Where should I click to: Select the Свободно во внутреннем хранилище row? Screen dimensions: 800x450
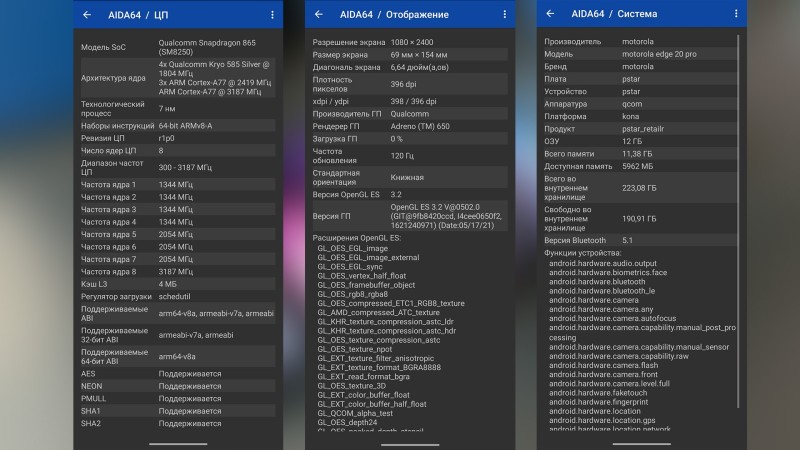click(640, 218)
